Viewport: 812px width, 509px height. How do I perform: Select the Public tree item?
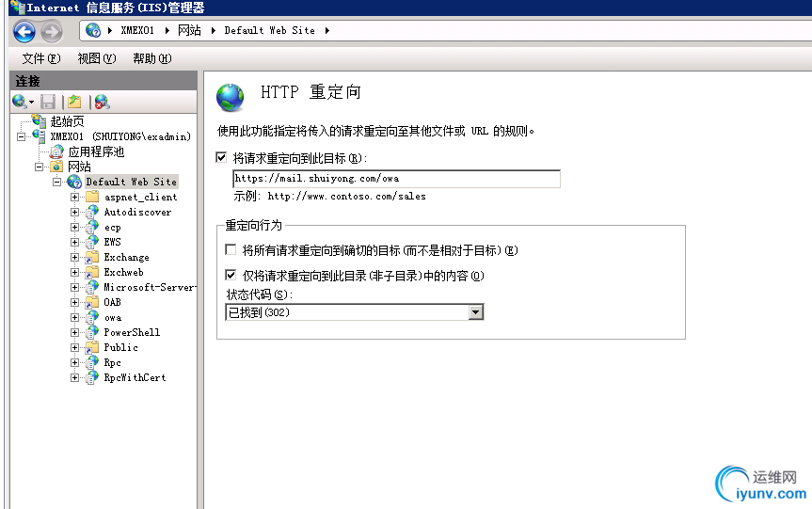coord(121,347)
